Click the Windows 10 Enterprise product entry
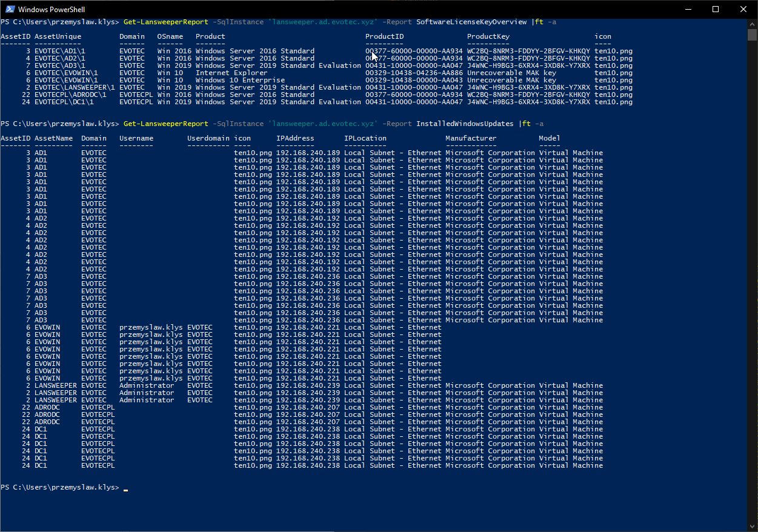The image size is (758, 532). coord(239,80)
